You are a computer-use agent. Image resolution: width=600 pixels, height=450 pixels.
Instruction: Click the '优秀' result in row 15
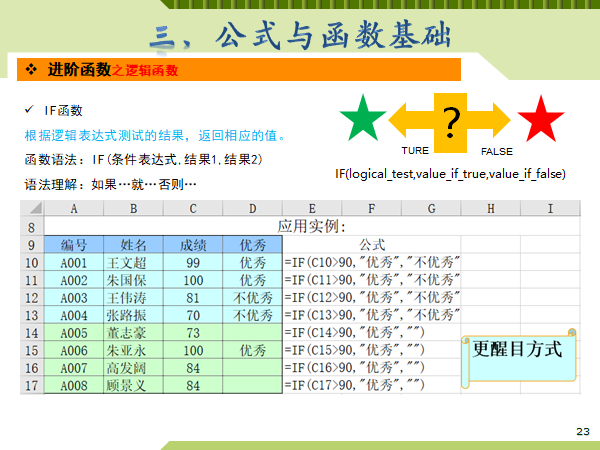click(x=253, y=351)
